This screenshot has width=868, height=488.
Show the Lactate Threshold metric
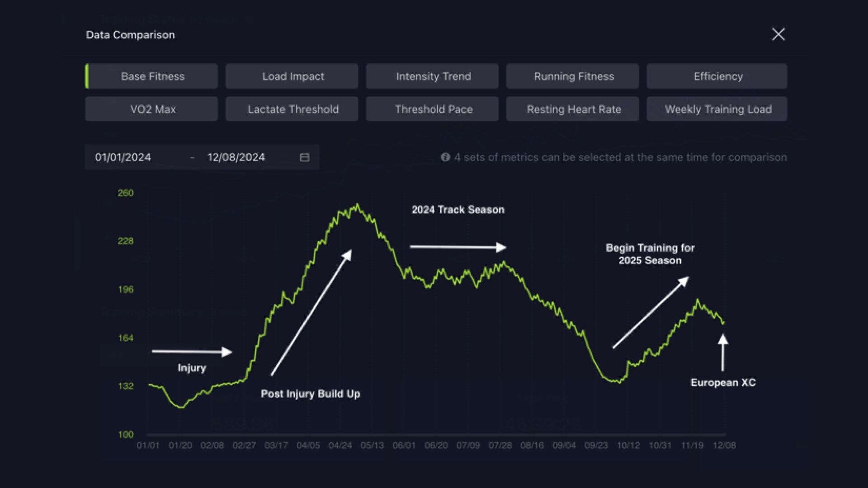(292, 109)
